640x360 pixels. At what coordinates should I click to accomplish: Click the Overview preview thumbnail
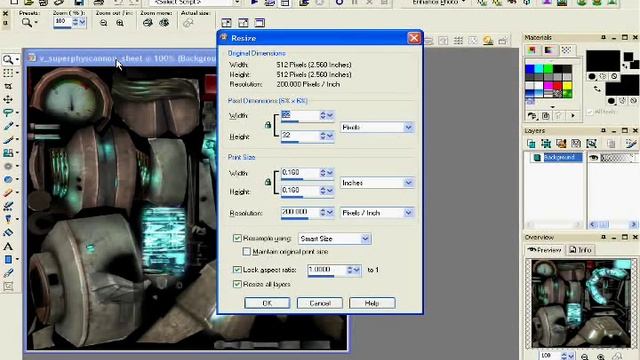click(581, 303)
